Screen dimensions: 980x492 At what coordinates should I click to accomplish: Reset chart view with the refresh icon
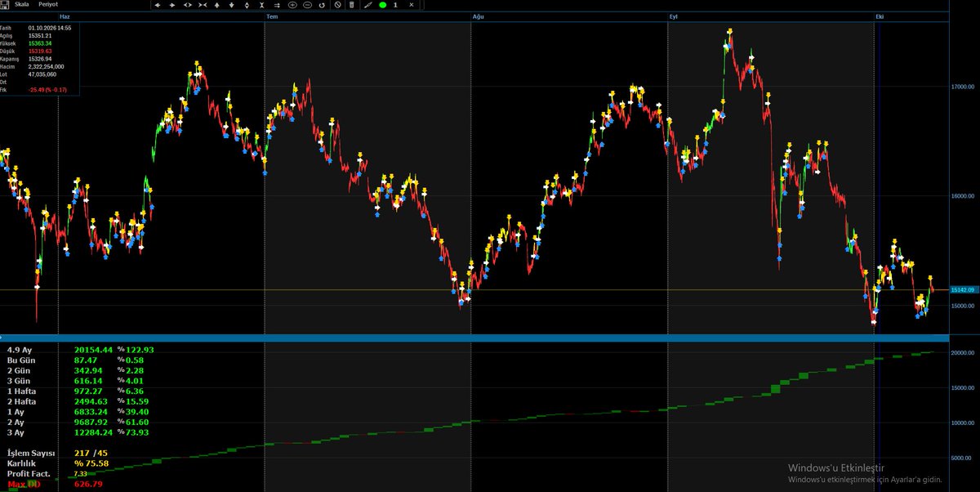click(322, 5)
